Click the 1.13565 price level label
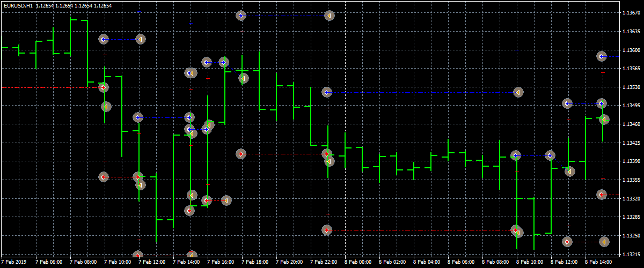This screenshot has width=644, height=268. pos(632,69)
